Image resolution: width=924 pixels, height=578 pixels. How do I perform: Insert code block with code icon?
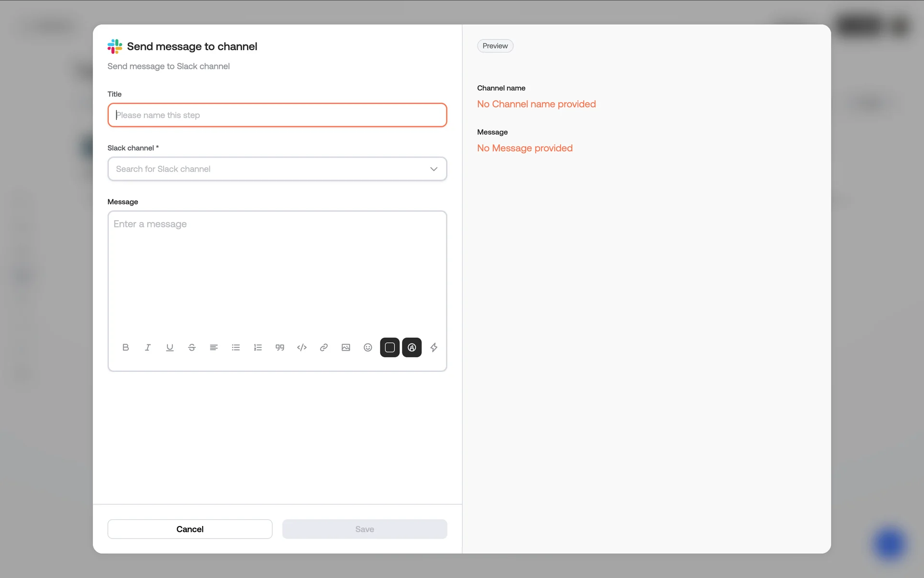click(302, 347)
